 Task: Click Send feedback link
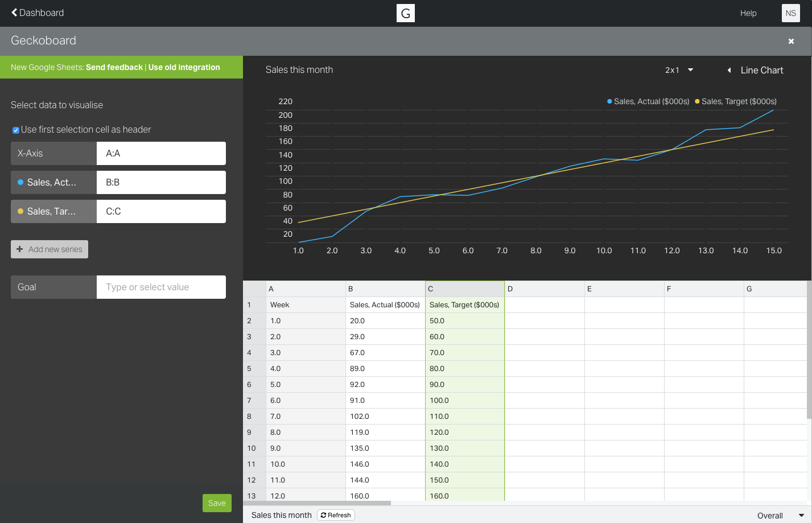click(x=114, y=67)
